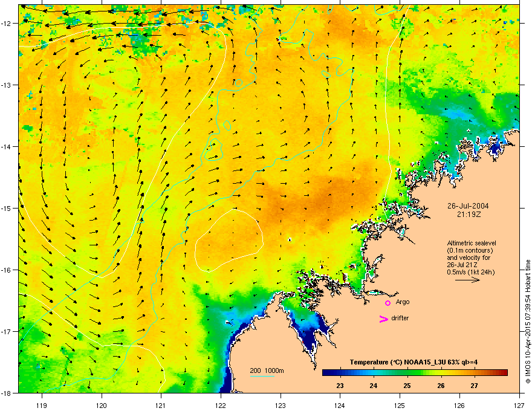532x411 pixels.
Task: Click the date text 26-Jul-2004
Action: [x=468, y=206]
